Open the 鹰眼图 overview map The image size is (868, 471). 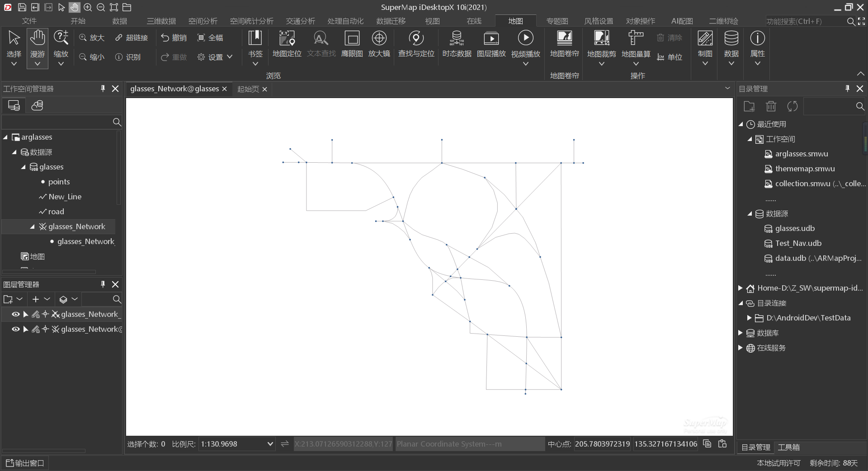pos(352,44)
